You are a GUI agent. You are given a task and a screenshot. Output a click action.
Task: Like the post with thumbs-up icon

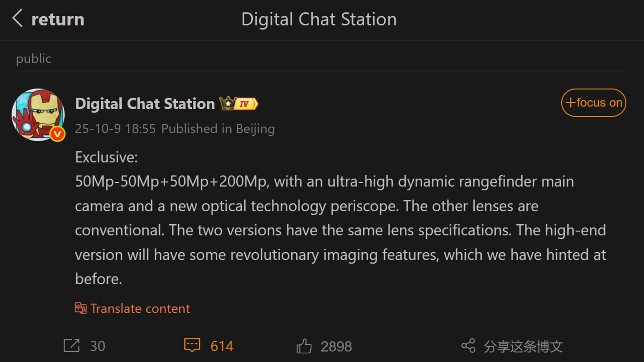coord(304,346)
